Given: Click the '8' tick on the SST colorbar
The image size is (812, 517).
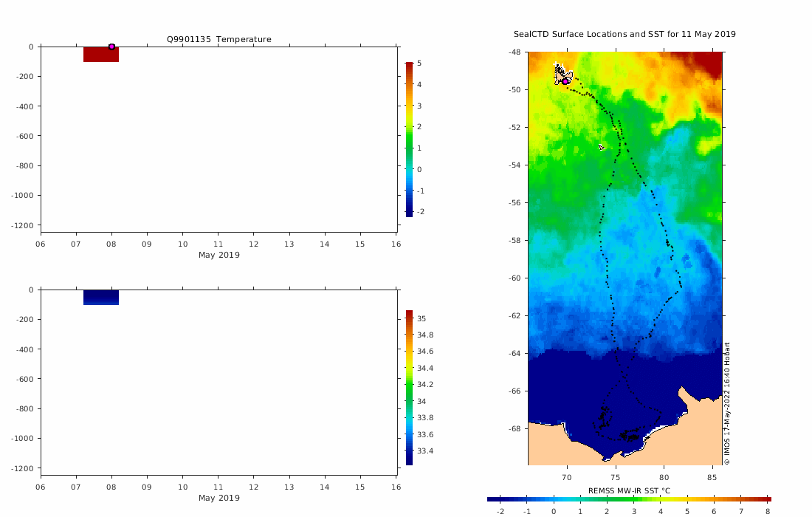Looking at the screenshot, I should [x=768, y=511].
